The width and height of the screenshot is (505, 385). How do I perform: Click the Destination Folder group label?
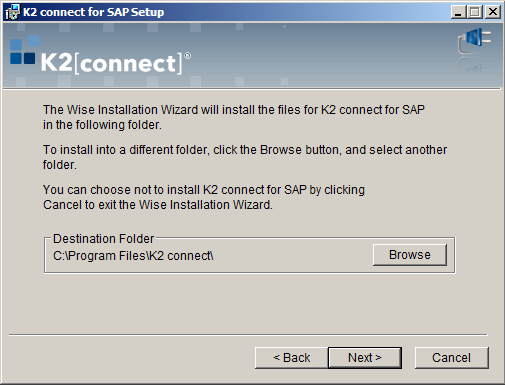pyautogui.click(x=103, y=239)
